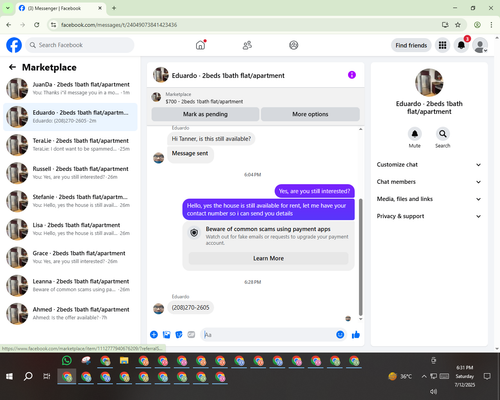Send a thumbs up like

tap(356, 335)
